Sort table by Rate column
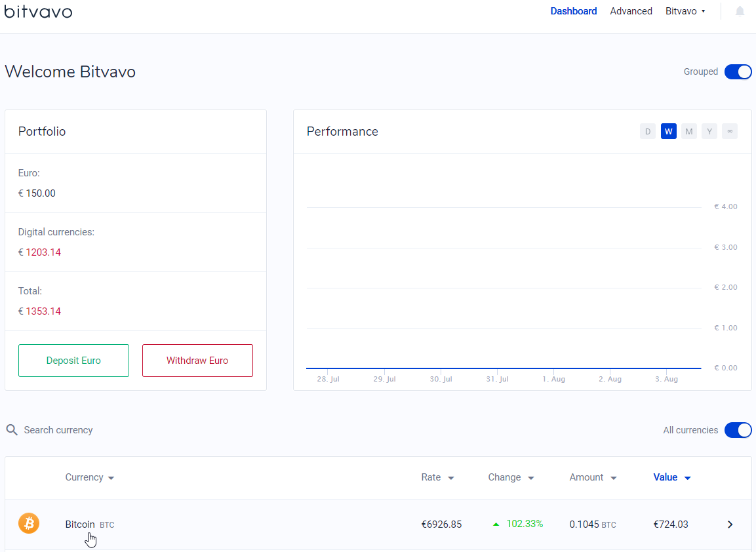The width and height of the screenshot is (756, 552). coord(437,477)
